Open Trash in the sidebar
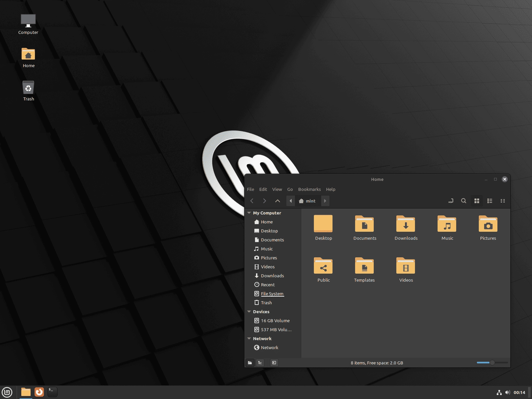Image resolution: width=532 pixels, height=399 pixels. 273,303
